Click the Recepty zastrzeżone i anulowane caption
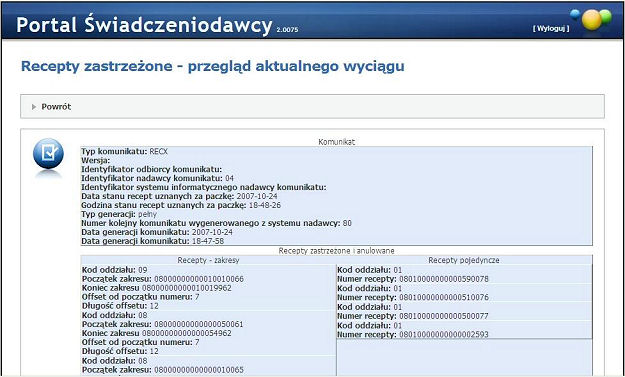 click(336, 251)
